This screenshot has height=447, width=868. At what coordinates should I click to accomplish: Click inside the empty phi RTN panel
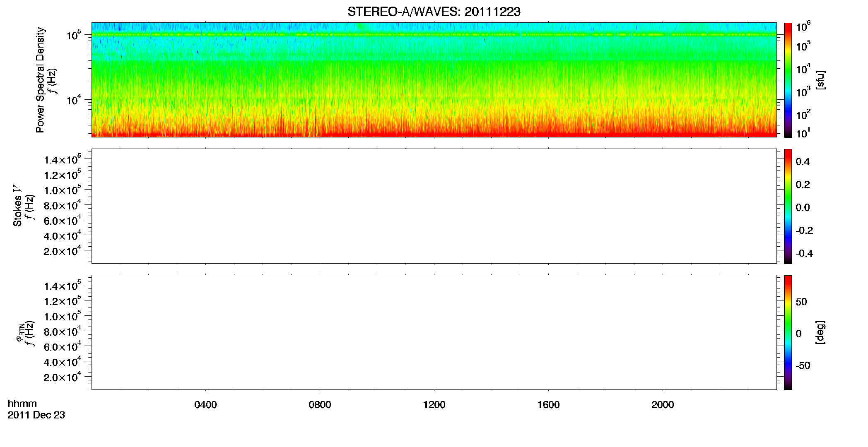pos(434,332)
